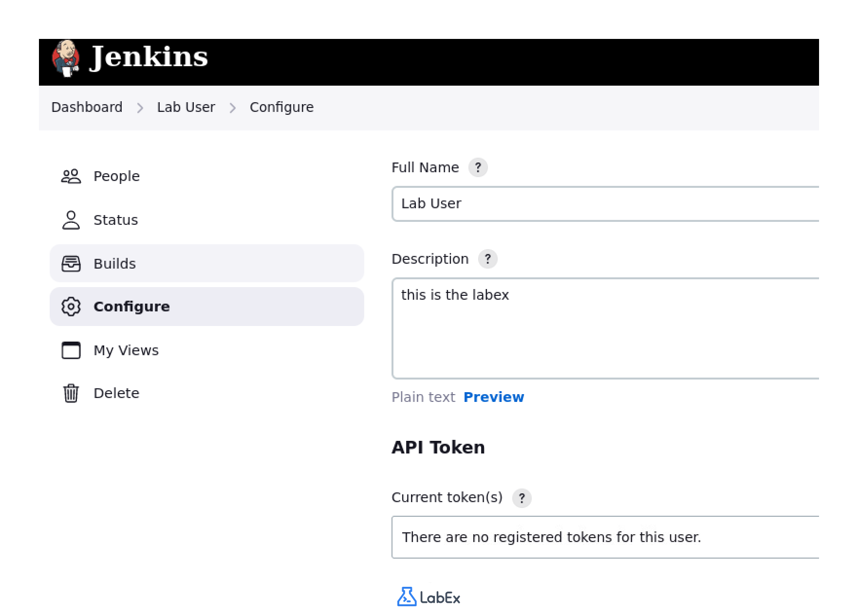858x616 pixels.
Task: Select the Status person icon
Action: pos(71,219)
